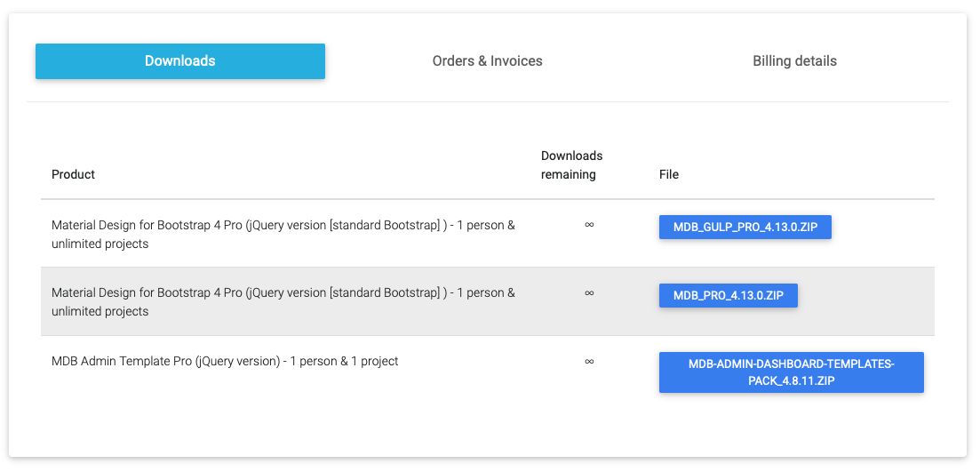Download MDB-ADMIN-DASHBOARD-TEMPLATES-PACK_4.8.11.ZIP file
Image resolution: width=980 pixels, height=472 pixels.
(792, 372)
